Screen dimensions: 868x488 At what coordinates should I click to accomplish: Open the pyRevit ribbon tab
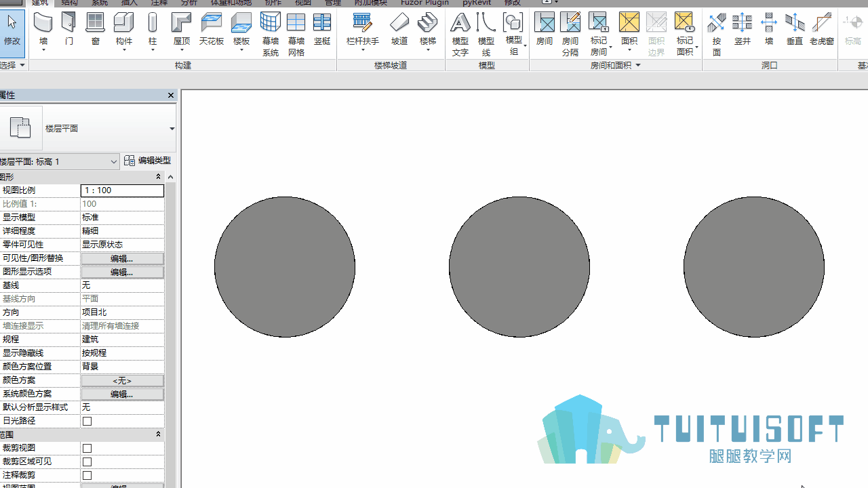click(x=477, y=3)
